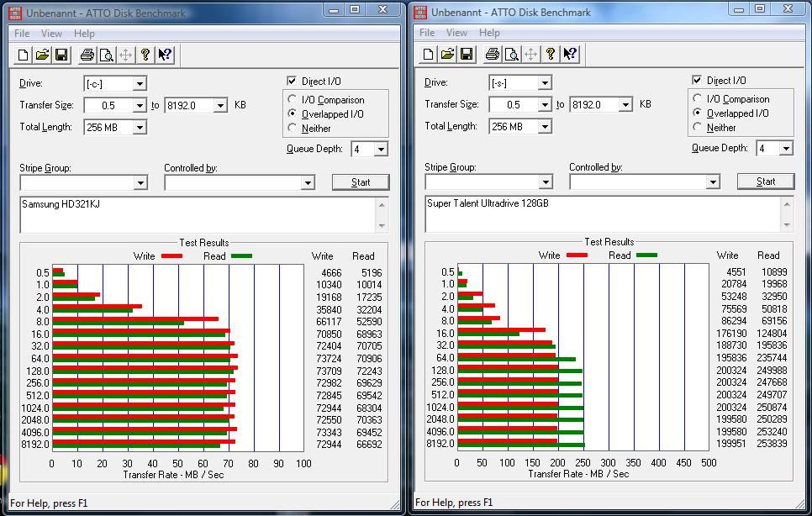812x516 pixels.
Task: Click read value 253839 in right window
Action: [x=772, y=444]
